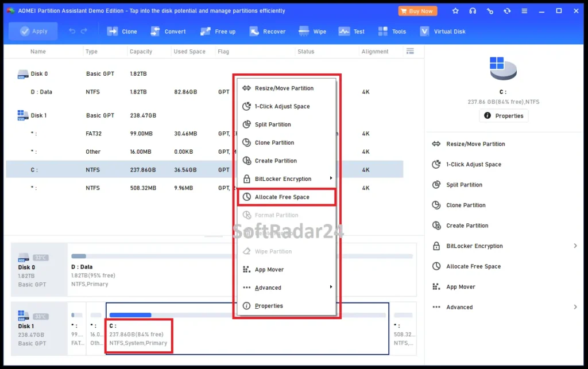Click the BitLocker Encryption lock icon in sidebar
Image resolution: width=588 pixels, height=369 pixels.
[436, 246]
